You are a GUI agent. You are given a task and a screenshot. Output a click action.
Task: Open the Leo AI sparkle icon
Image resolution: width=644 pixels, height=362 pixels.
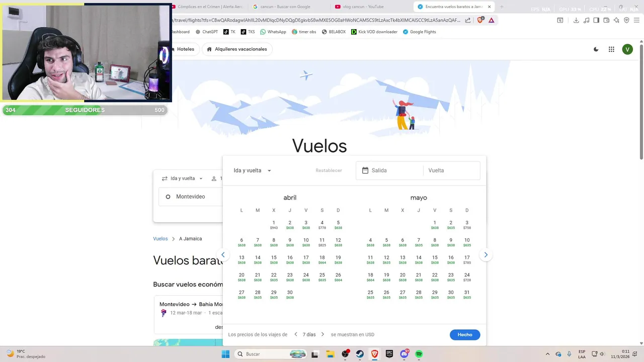coord(616,20)
